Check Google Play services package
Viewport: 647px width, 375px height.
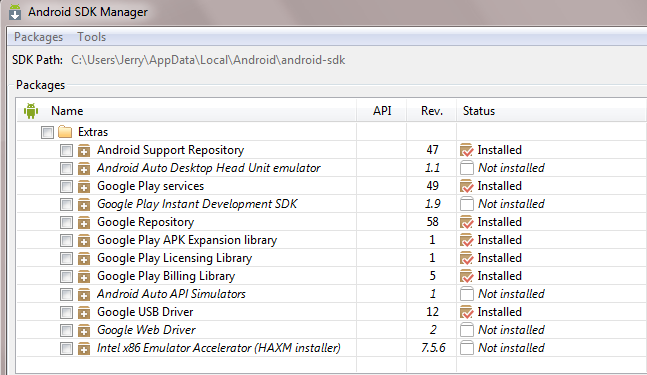(66, 186)
